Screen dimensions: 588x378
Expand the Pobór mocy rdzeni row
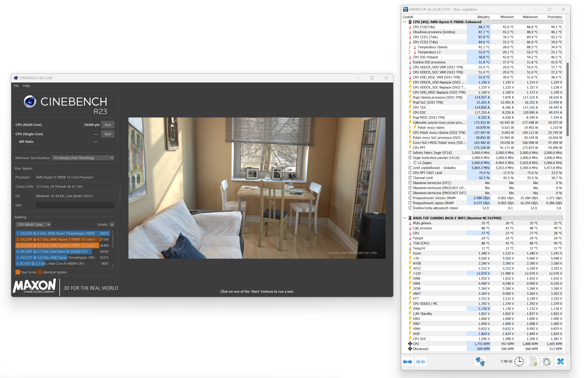[x=409, y=127]
